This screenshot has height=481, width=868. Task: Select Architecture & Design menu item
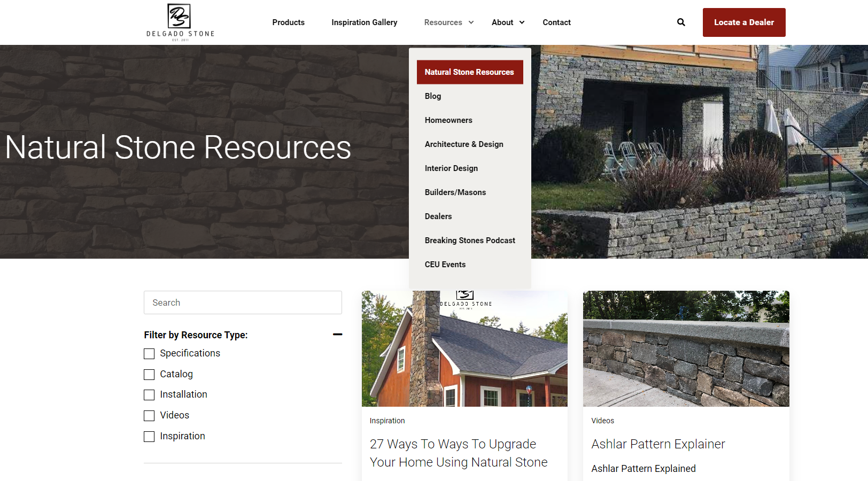(x=464, y=144)
